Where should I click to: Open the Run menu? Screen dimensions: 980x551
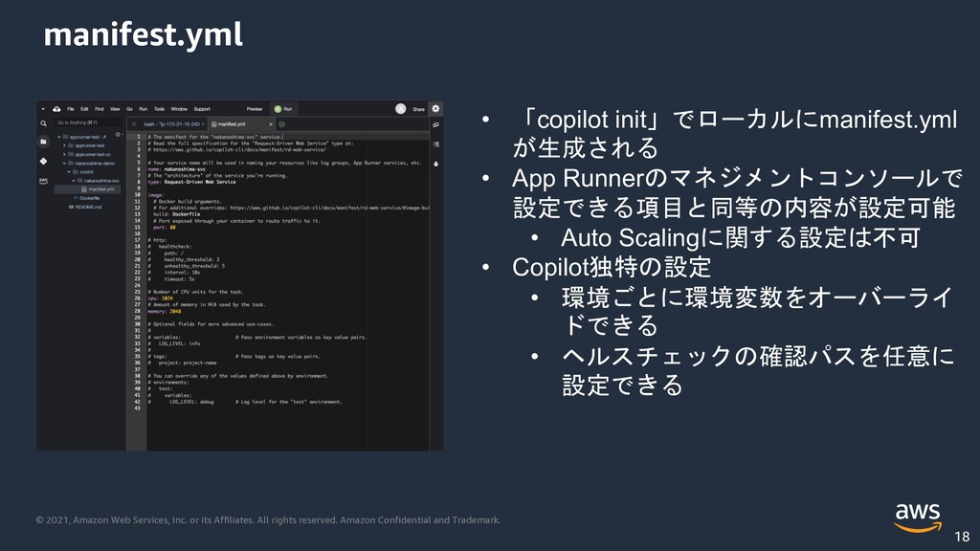point(144,109)
